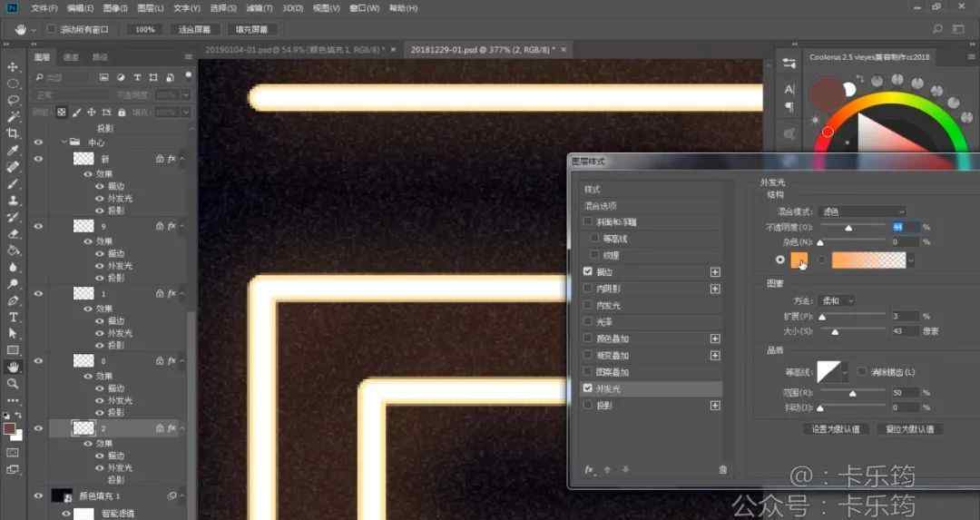
Task: Select the solid color radio button
Action: (x=780, y=260)
